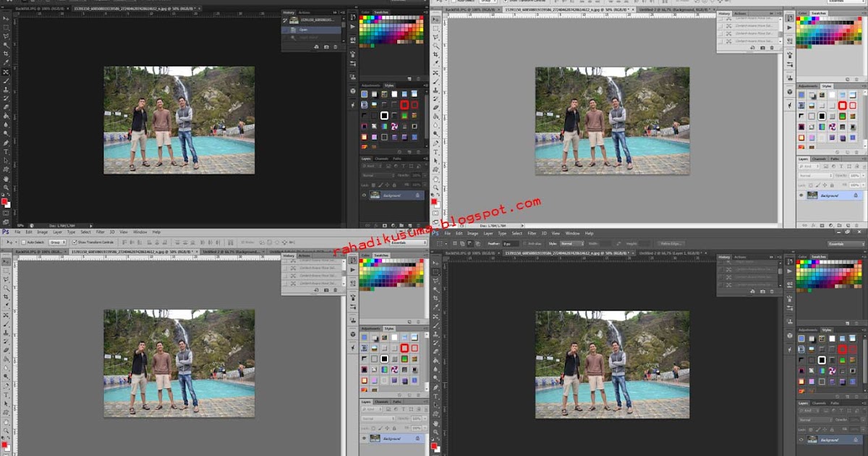Select the Hand tool in bottom-right window
The height and width of the screenshot is (456, 868).
point(435,423)
